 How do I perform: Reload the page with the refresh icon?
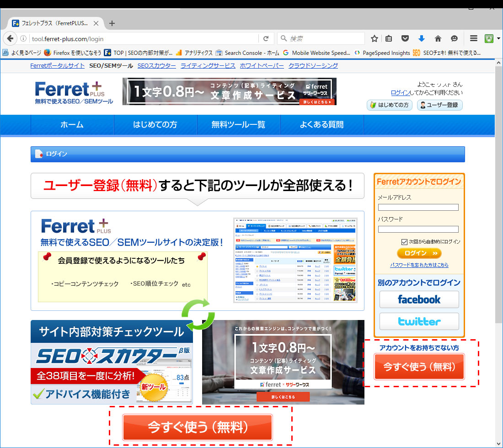[x=266, y=38]
